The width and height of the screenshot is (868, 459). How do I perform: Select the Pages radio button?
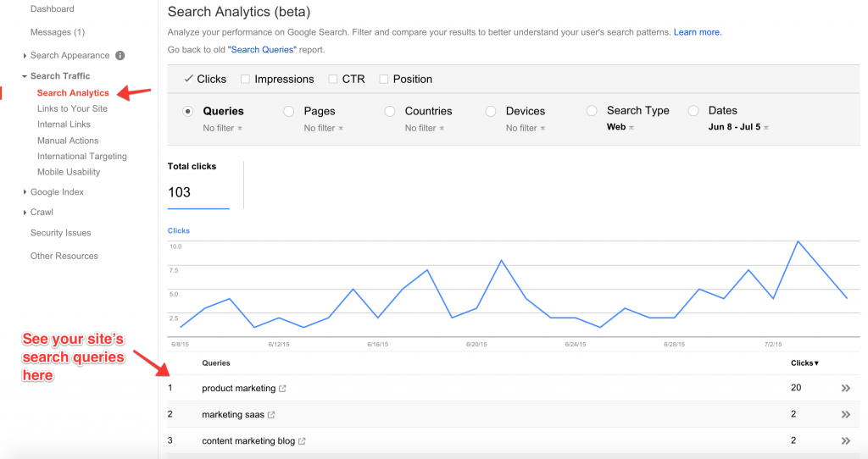click(x=289, y=111)
